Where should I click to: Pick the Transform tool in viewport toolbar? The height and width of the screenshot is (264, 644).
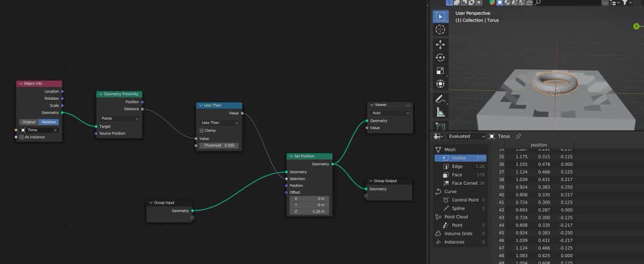point(440,84)
